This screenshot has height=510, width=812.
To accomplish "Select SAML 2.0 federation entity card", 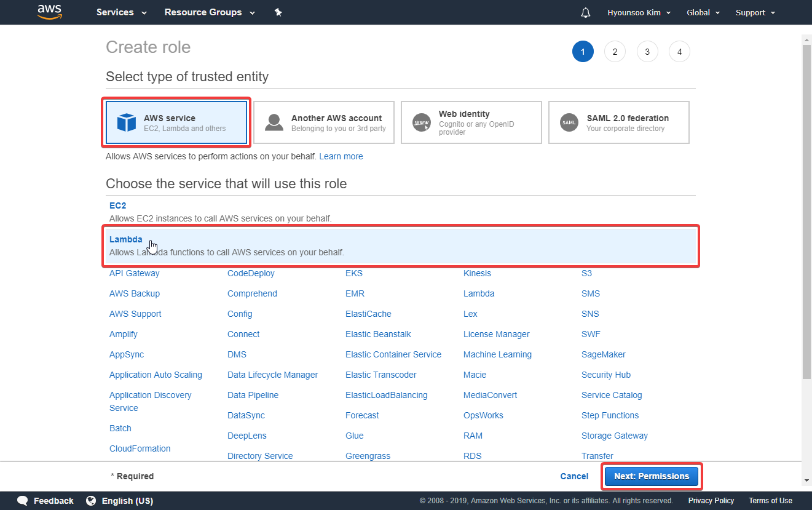I will (619, 122).
